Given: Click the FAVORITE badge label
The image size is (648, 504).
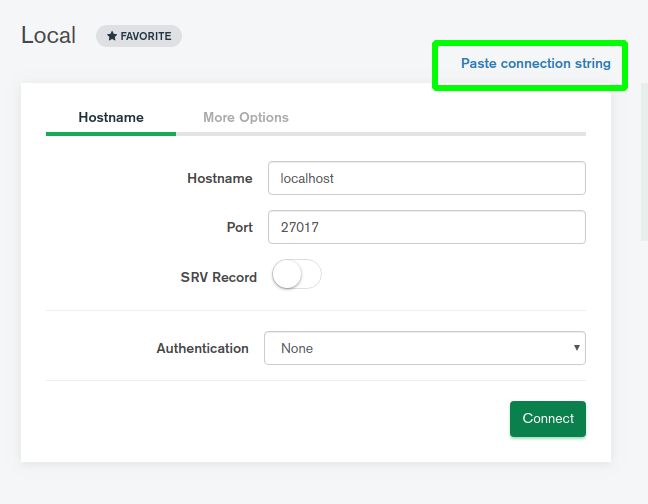Looking at the screenshot, I should point(145,36).
